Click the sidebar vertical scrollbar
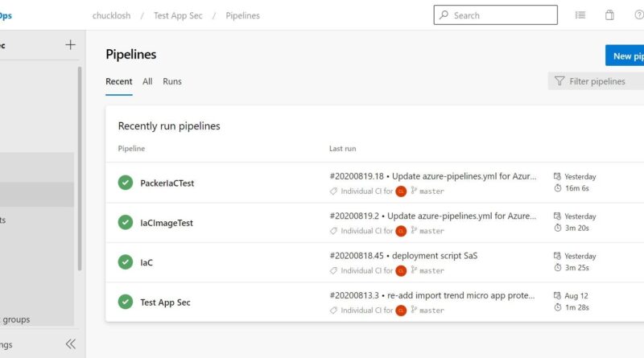 point(80,168)
